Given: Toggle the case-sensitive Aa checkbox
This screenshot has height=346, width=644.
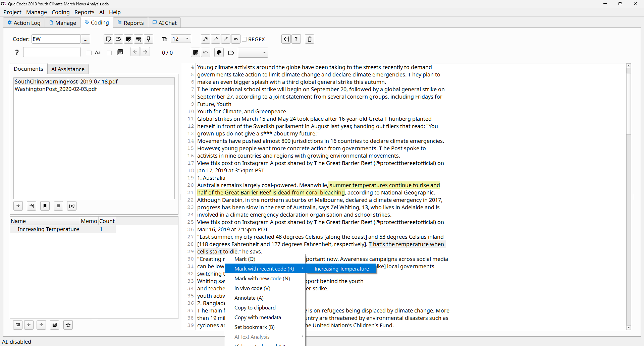Looking at the screenshot, I should pyautogui.click(x=89, y=53).
